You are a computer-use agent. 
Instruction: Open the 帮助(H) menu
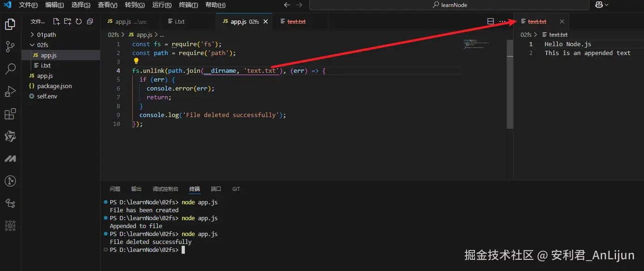215,5
